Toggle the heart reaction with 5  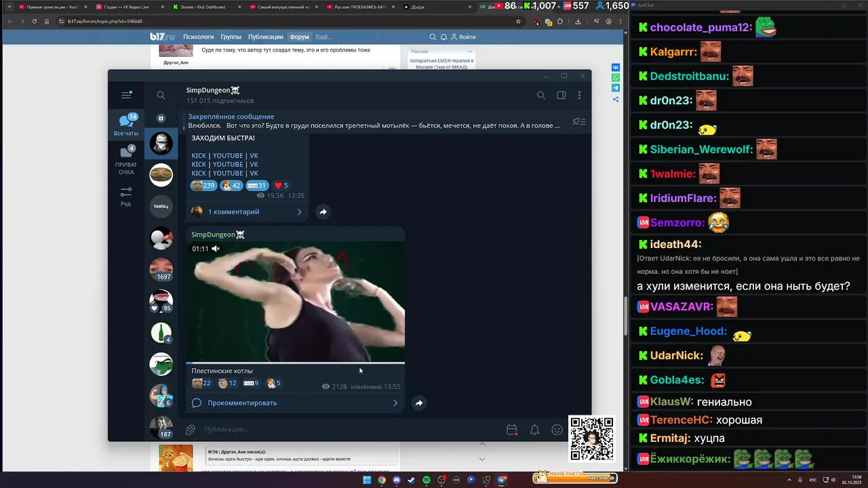click(x=281, y=186)
